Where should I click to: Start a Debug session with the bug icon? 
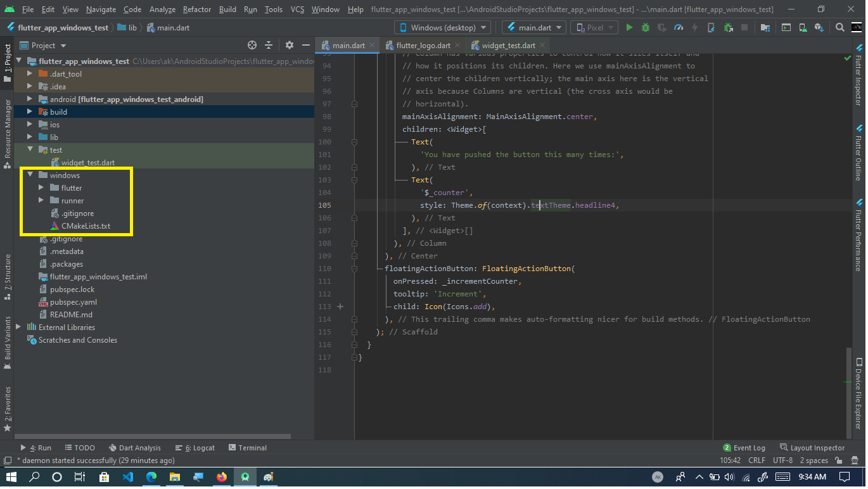click(646, 27)
